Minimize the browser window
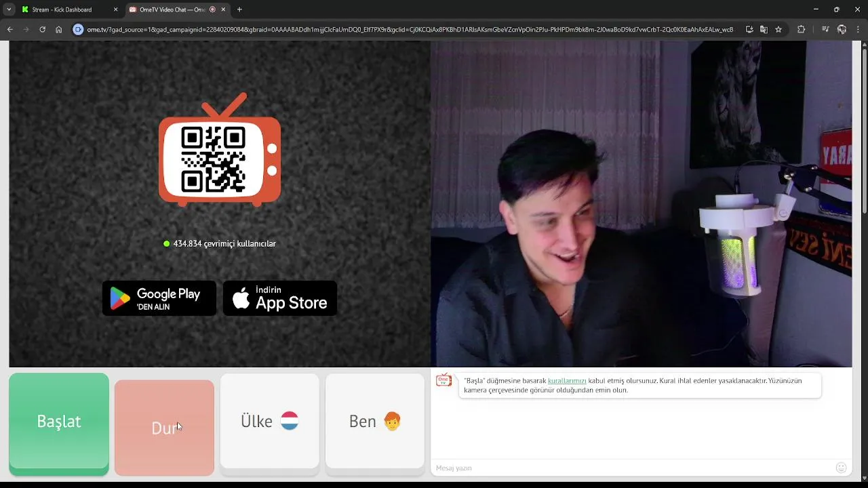Screen dimensions: 868x488 [816, 9]
